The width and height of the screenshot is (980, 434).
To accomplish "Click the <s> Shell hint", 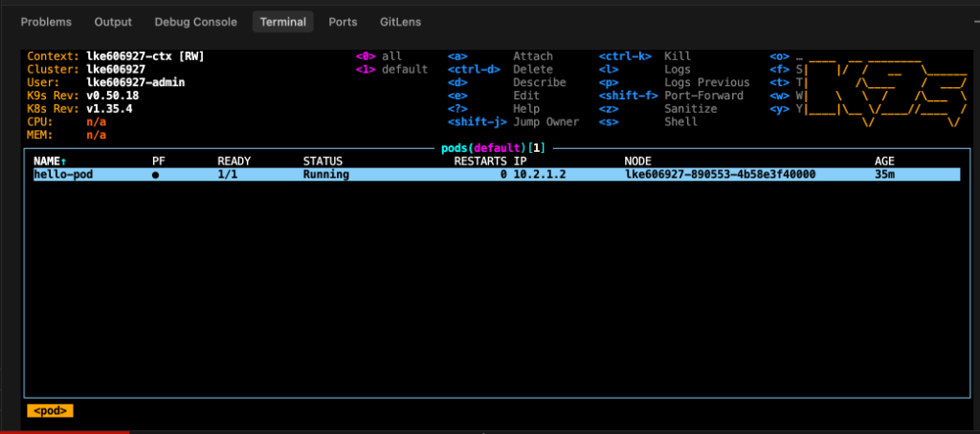I will tap(648, 121).
